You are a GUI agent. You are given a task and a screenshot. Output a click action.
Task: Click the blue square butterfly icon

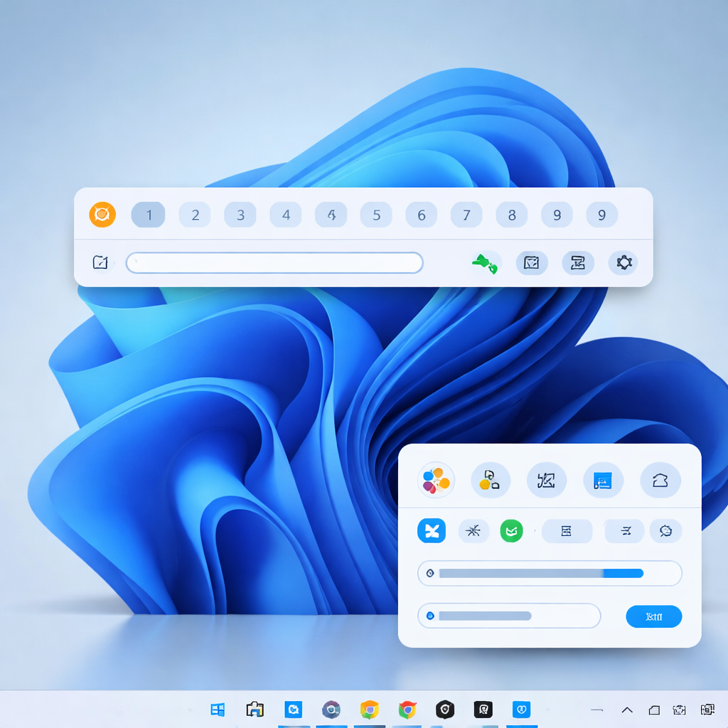[432, 530]
